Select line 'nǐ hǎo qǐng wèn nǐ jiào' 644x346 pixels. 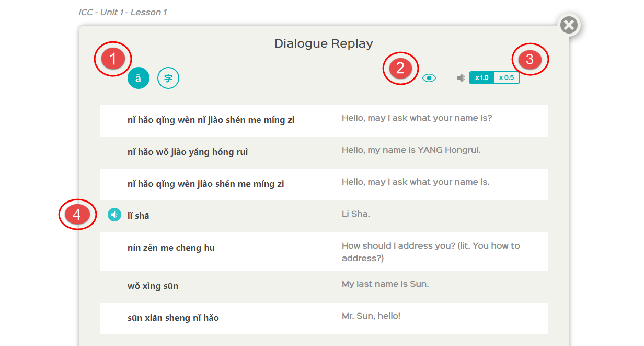pos(211,120)
